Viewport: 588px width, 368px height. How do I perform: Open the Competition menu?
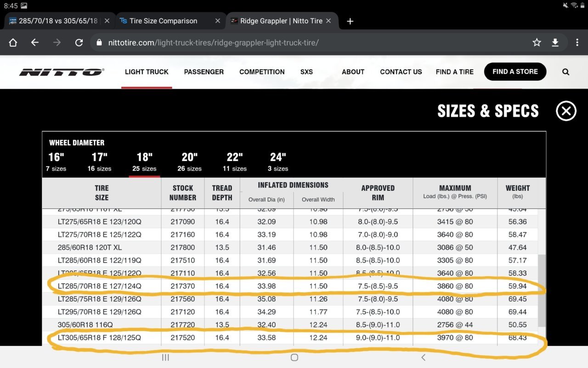[x=262, y=72]
